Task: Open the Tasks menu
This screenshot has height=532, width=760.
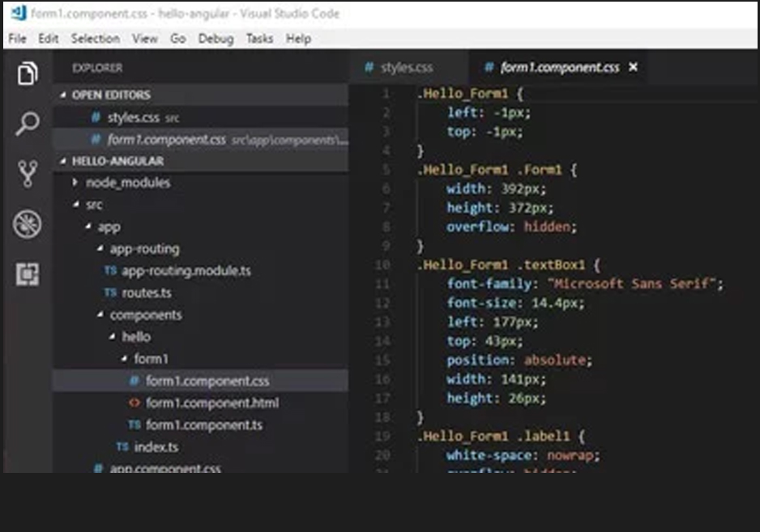Action: [259, 38]
